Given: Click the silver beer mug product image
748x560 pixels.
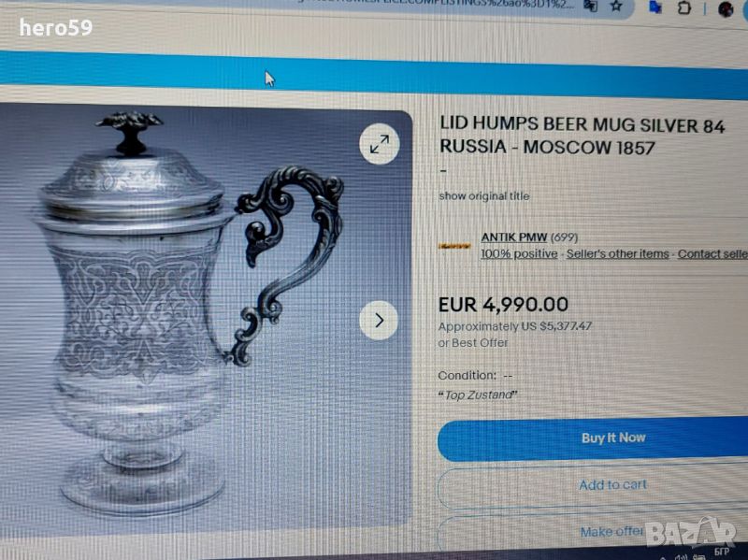Looking at the screenshot, I should point(191,315).
